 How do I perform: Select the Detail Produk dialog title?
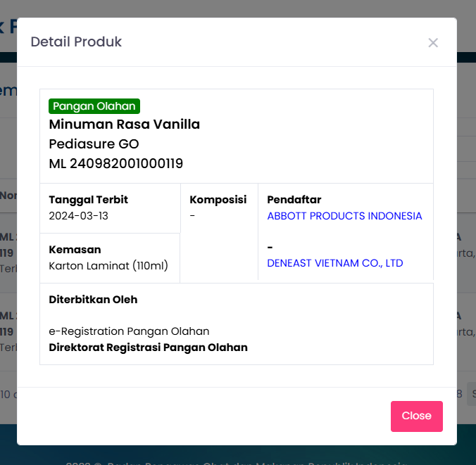(x=76, y=42)
